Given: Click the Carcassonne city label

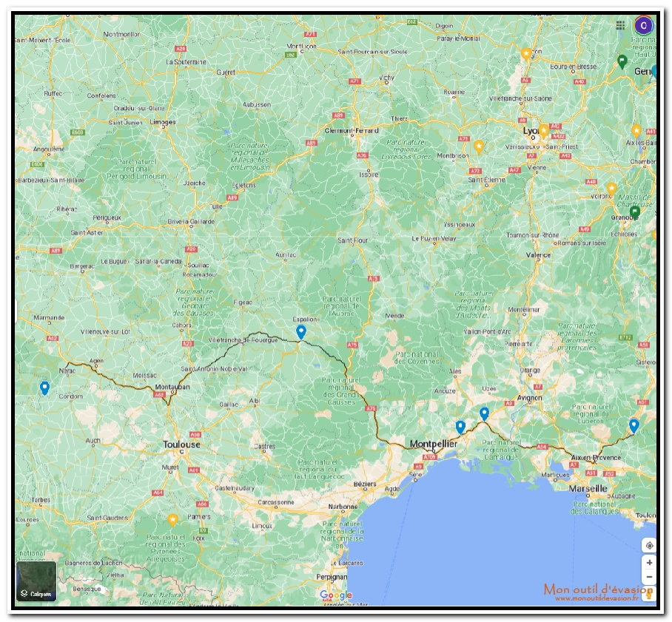Looking at the screenshot, I should pyautogui.click(x=276, y=502).
